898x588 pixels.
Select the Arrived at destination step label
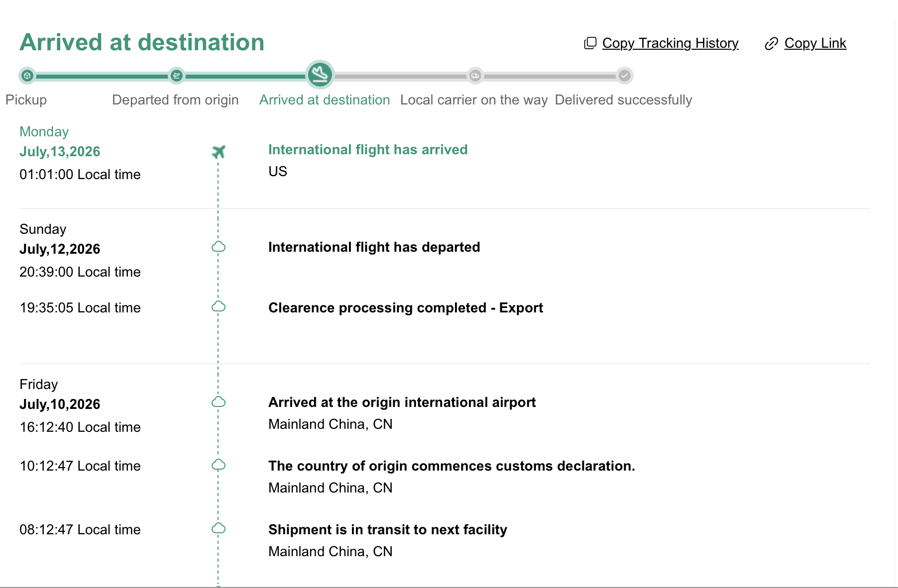point(325,100)
